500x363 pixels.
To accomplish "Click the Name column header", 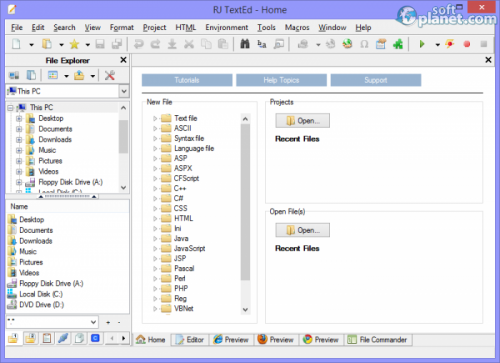I will point(68,207).
